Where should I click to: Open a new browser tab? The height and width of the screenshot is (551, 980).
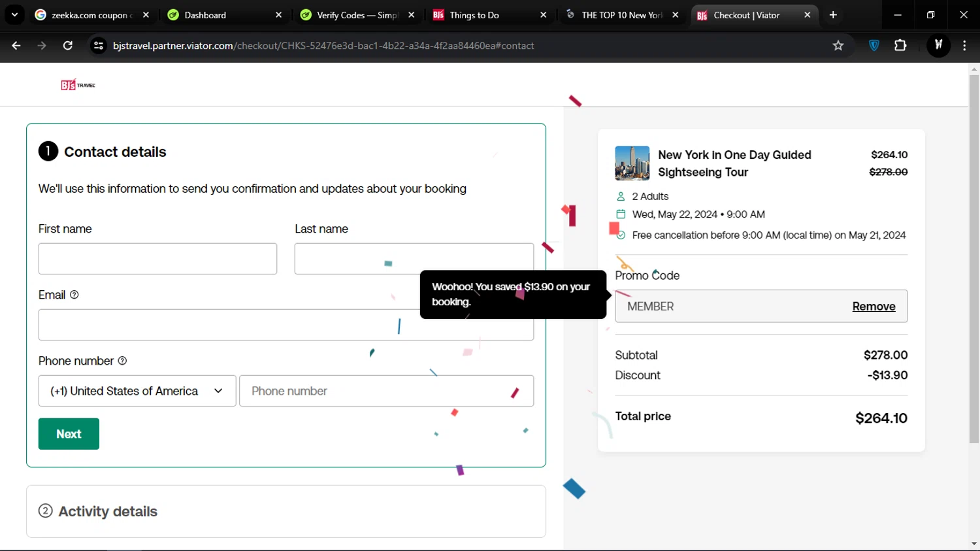(x=833, y=15)
